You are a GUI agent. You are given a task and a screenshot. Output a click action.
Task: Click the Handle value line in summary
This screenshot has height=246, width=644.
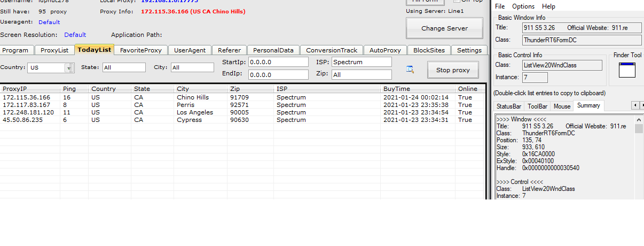point(538,168)
